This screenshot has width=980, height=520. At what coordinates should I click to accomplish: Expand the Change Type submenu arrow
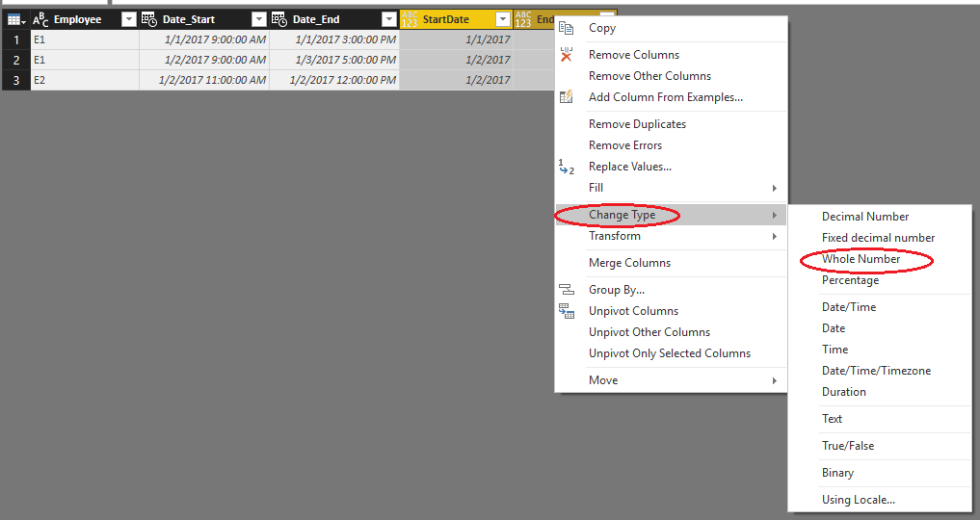(775, 216)
